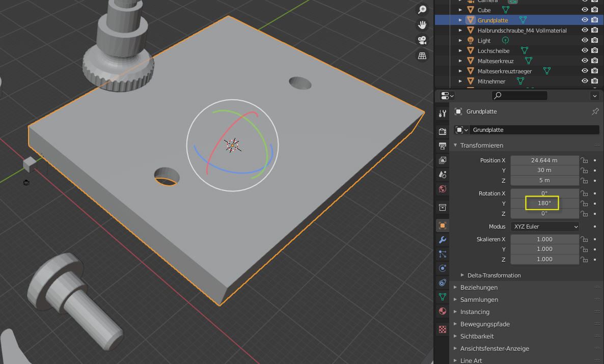
Task: Expand the Delta-Transformation subpanel
Action: [462, 275]
